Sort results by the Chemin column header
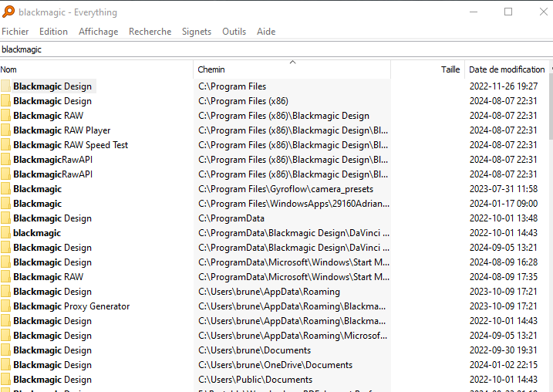553x392 pixels. pos(292,69)
